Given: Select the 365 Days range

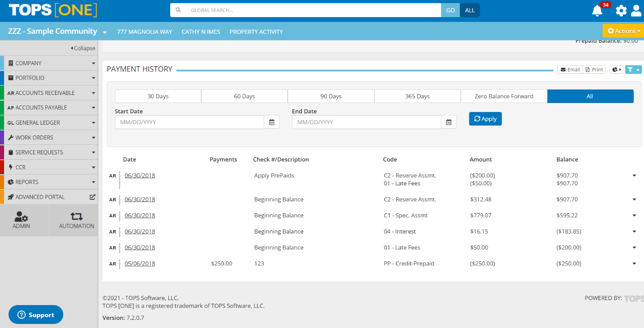Looking at the screenshot, I should (x=417, y=96).
